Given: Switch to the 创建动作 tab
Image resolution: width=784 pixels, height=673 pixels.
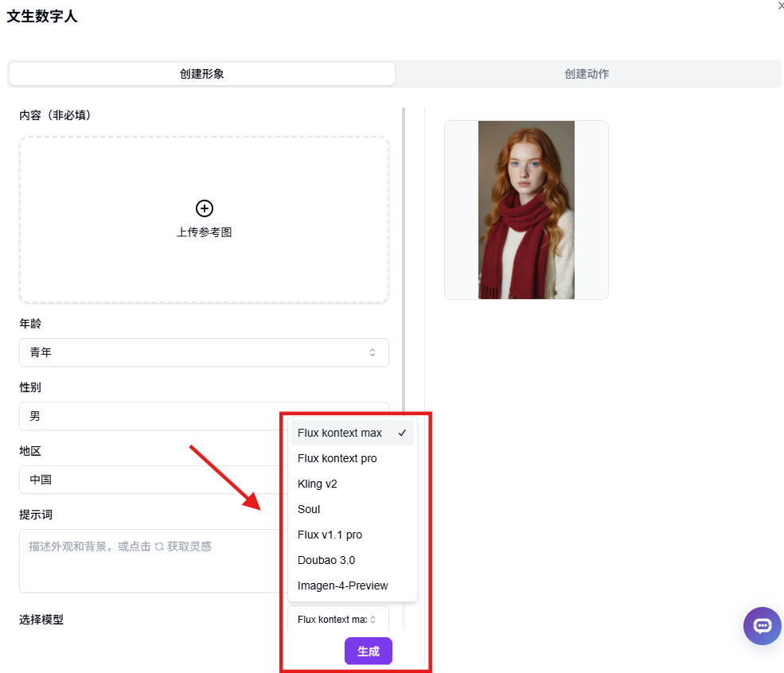Looking at the screenshot, I should [587, 74].
